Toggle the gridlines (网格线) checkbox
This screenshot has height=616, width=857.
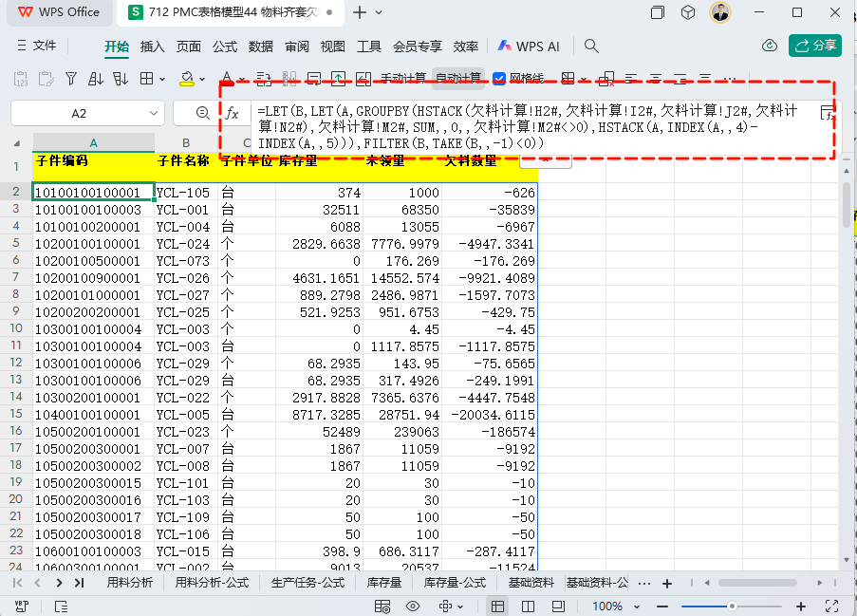click(499, 79)
